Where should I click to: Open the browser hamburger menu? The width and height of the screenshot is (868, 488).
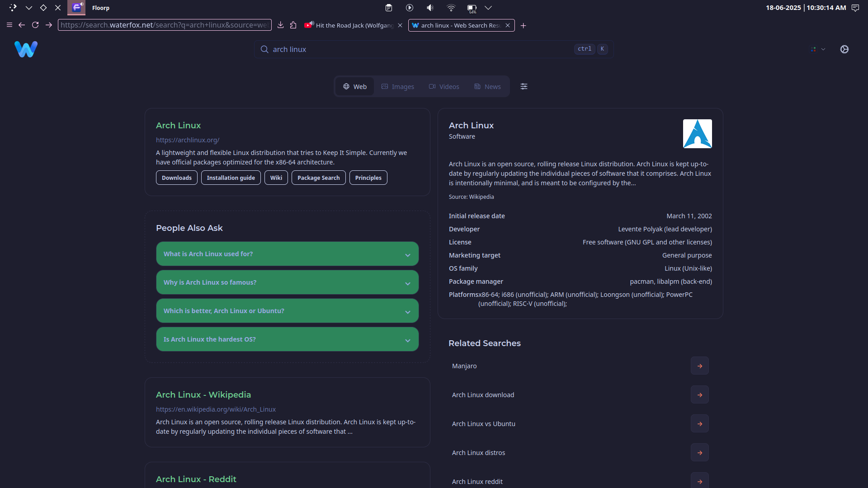9,25
